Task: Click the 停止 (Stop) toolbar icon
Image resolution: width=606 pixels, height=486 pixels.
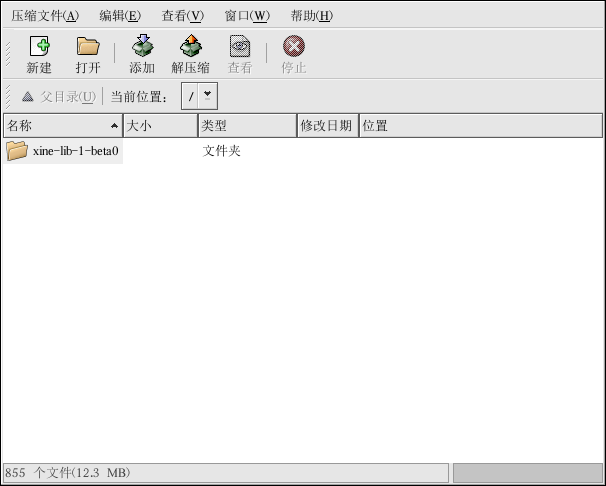Action: [293, 46]
